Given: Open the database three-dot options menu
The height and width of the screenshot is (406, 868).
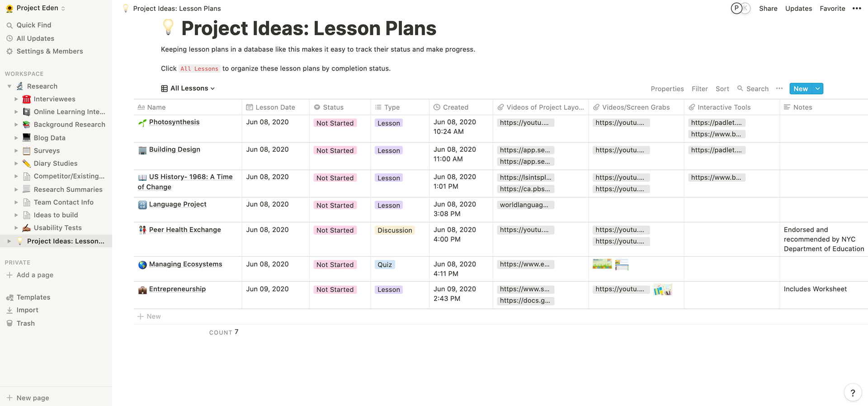Looking at the screenshot, I should [779, 89].
